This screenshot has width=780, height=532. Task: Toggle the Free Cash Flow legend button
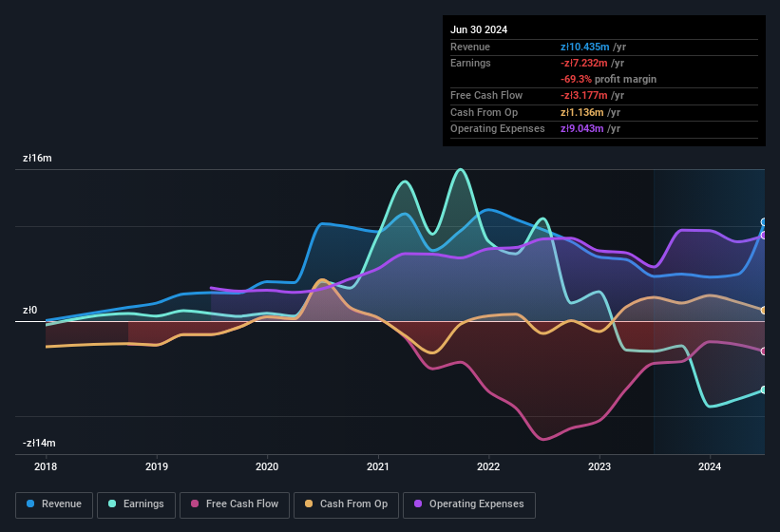235,504
